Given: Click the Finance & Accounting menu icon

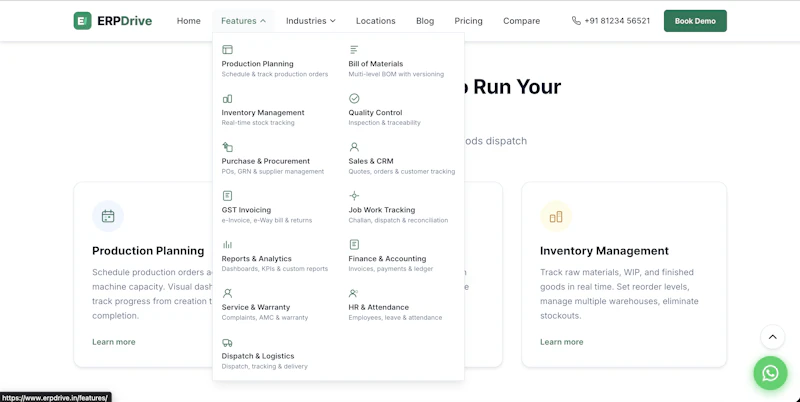Looking at the screenshot, I should coord(354,244).
